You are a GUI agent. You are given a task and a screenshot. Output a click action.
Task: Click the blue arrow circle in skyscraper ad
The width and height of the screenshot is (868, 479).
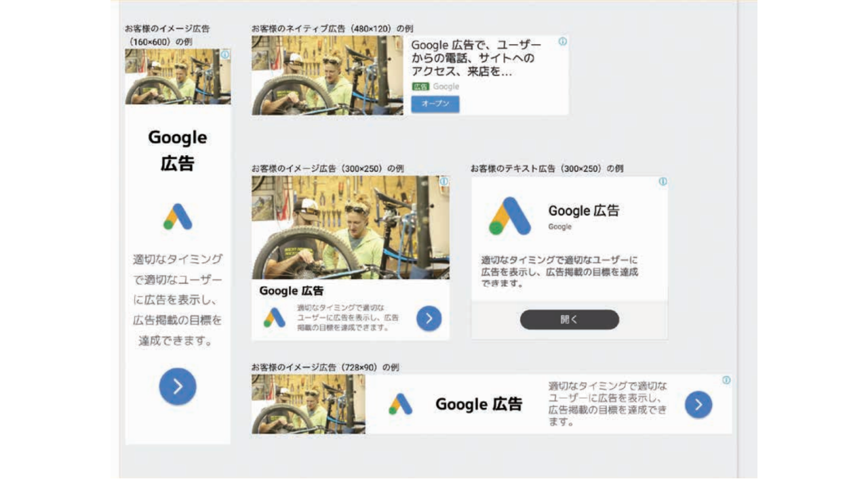(x=178, y=387)
